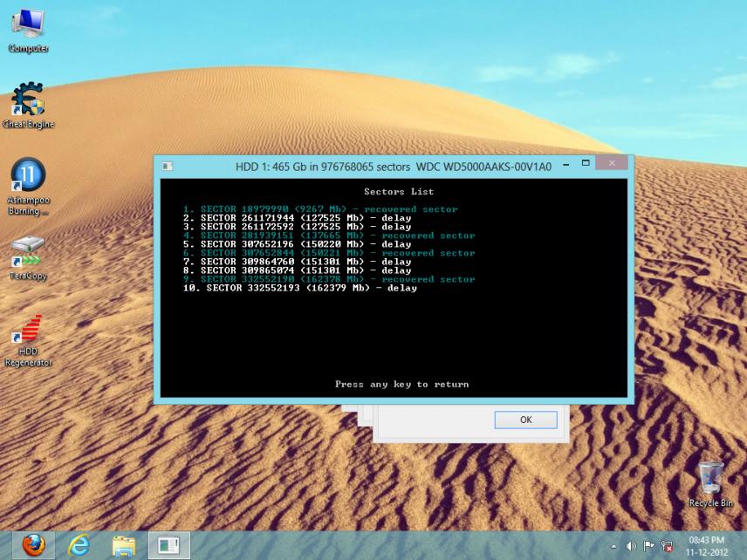Image resolution: width=747 pixels, height=560 pixels.
Task: Open Internet Explorer from the taskbar
Action: coord(79,545)
